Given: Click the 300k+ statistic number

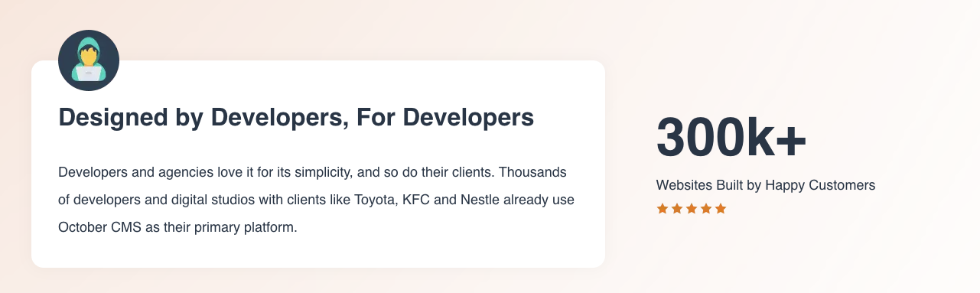Looking at the screenshot, I should pyautogui.click(x=731, y=138).
